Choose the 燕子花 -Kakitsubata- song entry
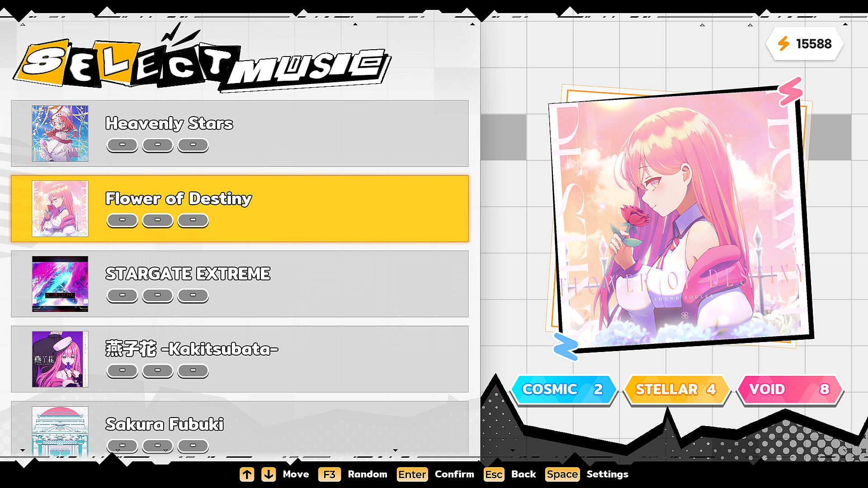This screenshot has height=488, width=868. [240, 359]
